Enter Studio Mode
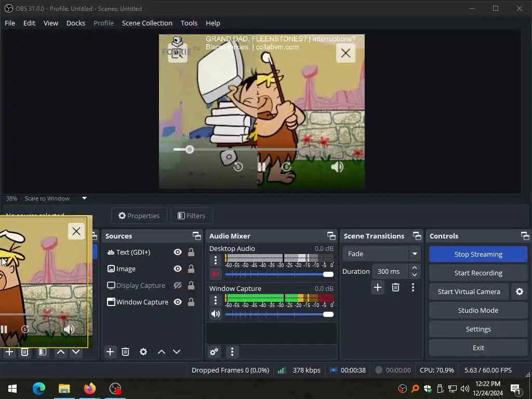Image resolution: width=532 pixels, height=399 pixels. [x=478, y=310]
